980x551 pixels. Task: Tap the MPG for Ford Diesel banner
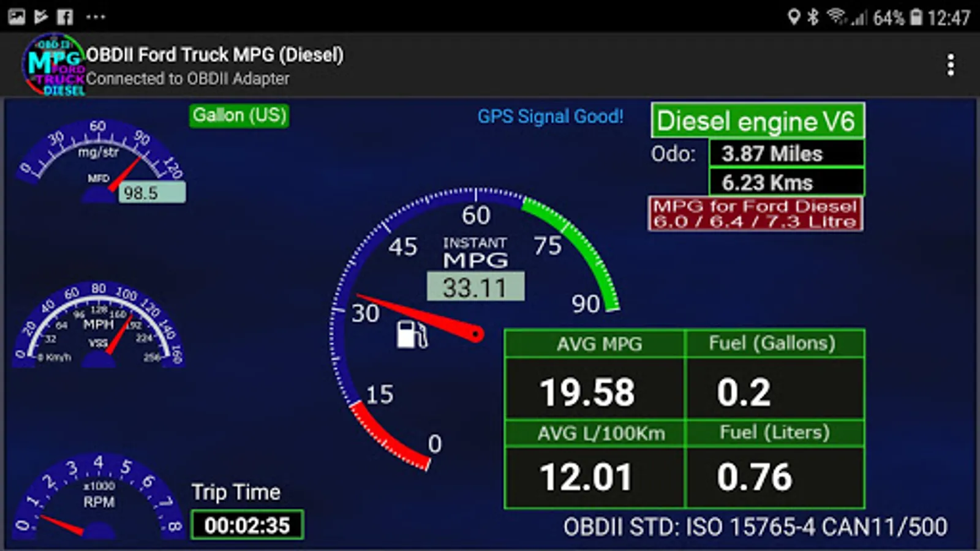[x=755, y=214]
